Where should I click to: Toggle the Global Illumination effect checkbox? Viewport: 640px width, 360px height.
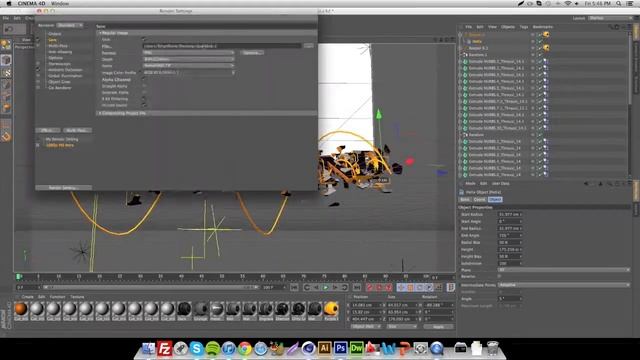click(x=38, y=76)
